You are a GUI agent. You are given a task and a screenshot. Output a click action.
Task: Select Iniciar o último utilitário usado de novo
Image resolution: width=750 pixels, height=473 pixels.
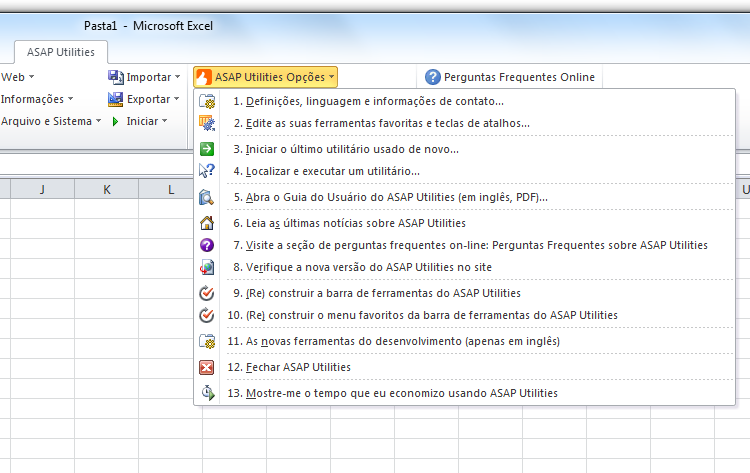464,149
